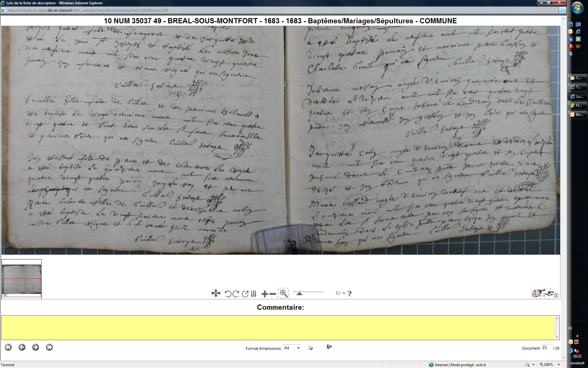The image size is (588, 368).
Task: Go to first document page
Action: coord(8,347)
